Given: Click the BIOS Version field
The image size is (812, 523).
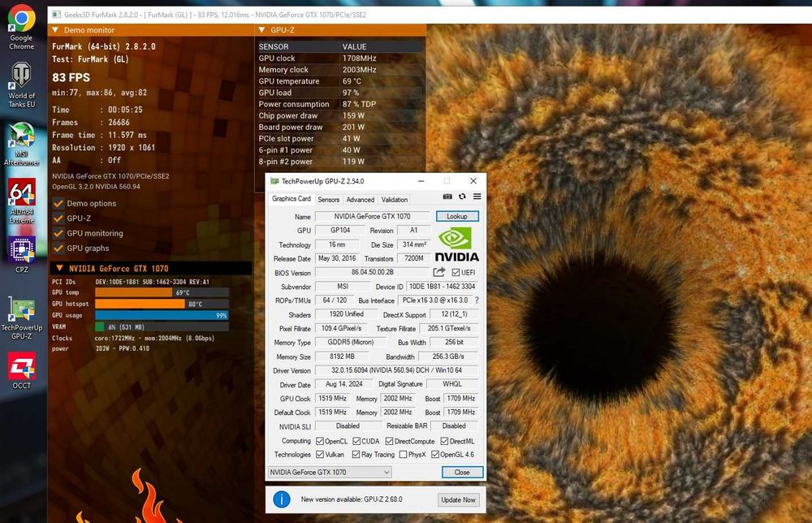Looking at the screenshot, I should pos(373,272).
